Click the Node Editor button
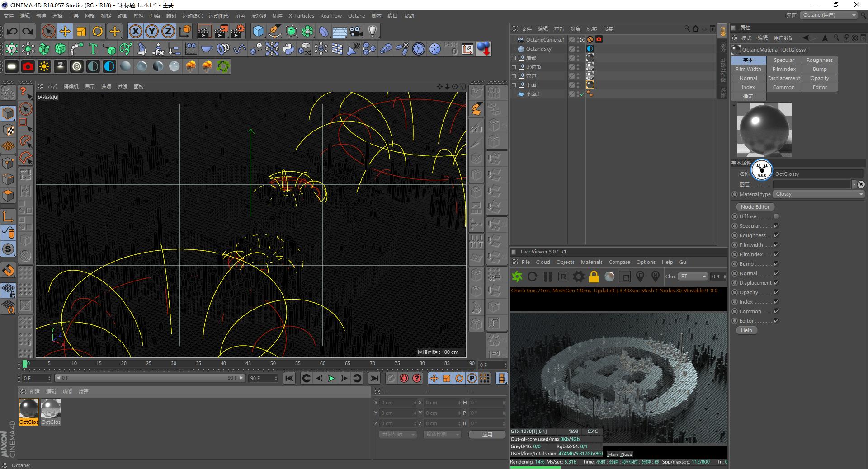 (x=755, y=207)
